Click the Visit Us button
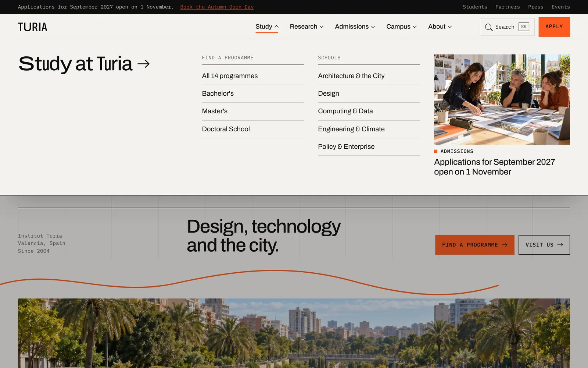Image resolution: width=588 pixels, height=368 pixels. pyautogui.click(x=544, y=245)
